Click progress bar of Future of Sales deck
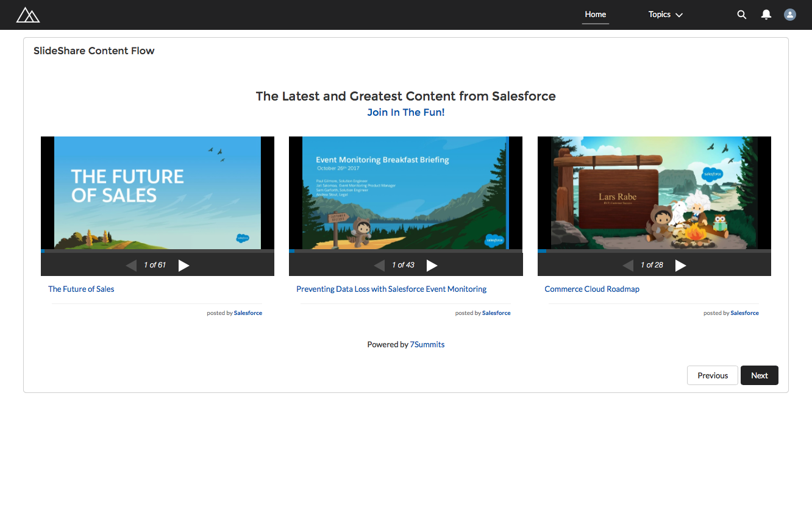Viewport: 812px width, 513px height. [x=157, y=251]
